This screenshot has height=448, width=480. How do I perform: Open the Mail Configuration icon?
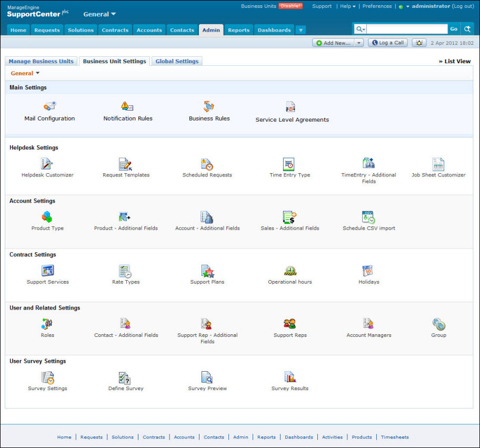point(49,106)
